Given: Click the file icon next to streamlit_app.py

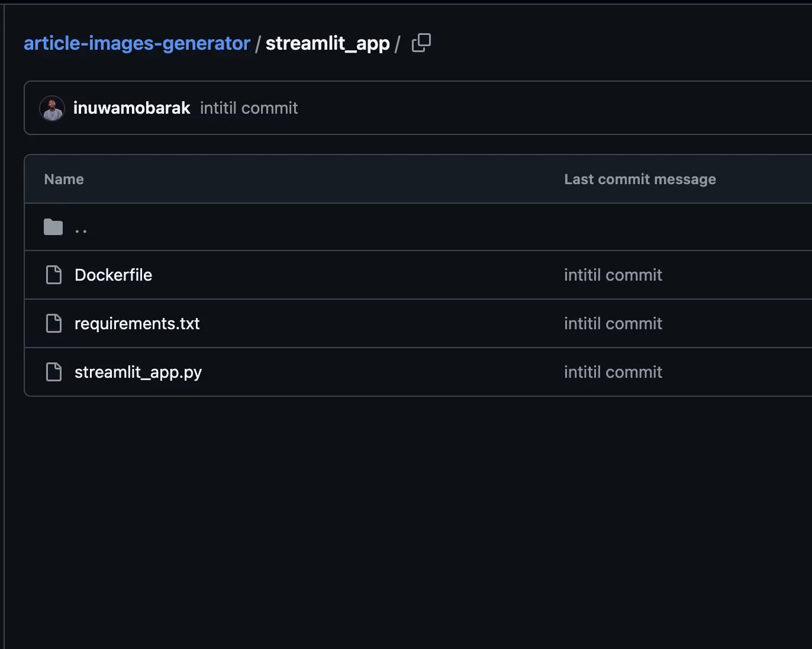Looking at the screenshot, I should [54, 372].
